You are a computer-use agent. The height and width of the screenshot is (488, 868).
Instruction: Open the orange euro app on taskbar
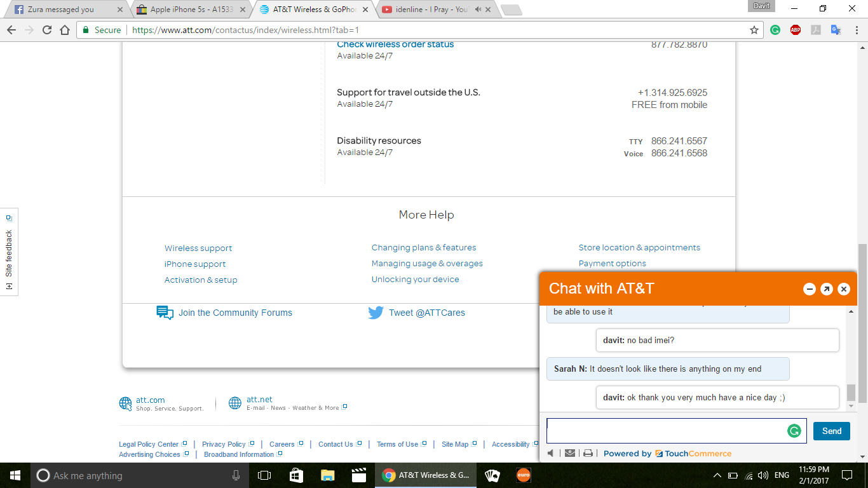523,475
